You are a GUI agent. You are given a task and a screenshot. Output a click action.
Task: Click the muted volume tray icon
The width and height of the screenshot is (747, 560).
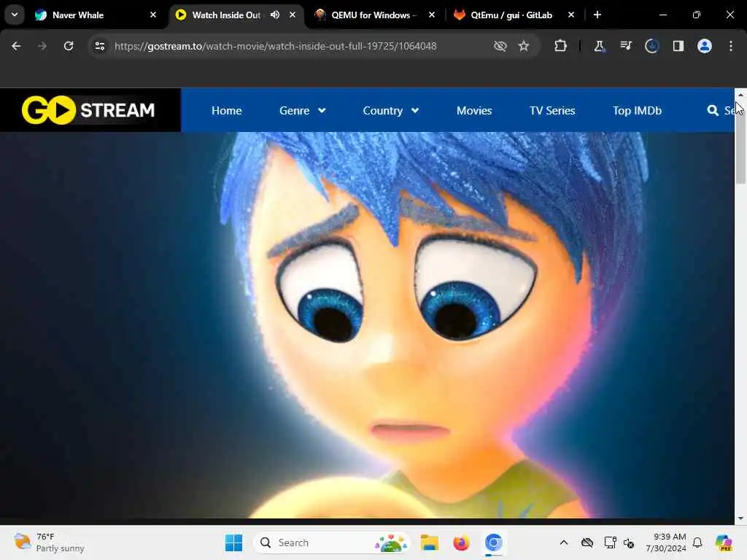click(x=629, y=542)
